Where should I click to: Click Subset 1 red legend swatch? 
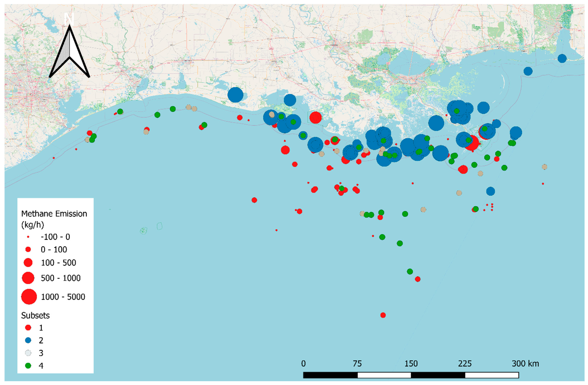coord(28,328)
